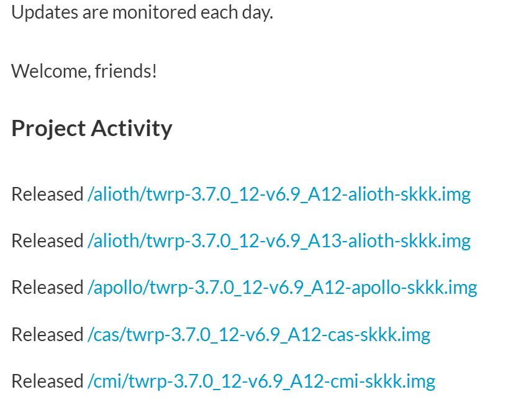
Task: Click 'Released' label before the A13 alioth link
Action: pos(48,241)
